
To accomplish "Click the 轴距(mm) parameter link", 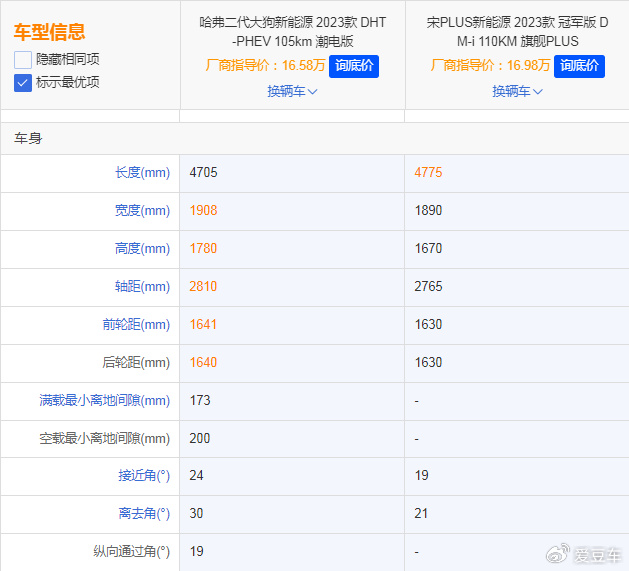I will pos(142,287).
